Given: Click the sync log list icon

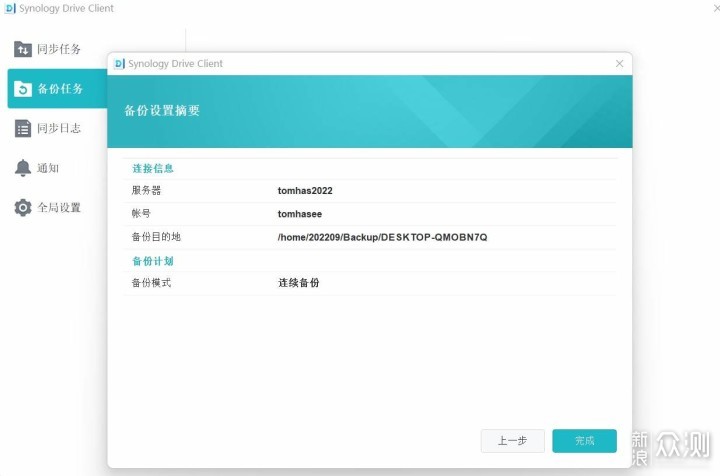Looking at the screenshot, I should [22, 129].
